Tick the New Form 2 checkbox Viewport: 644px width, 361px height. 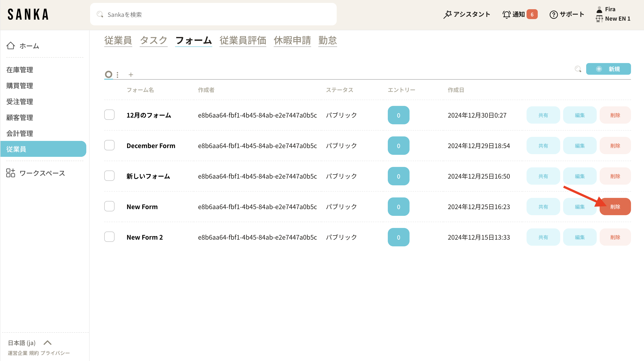(x=109, y=237)
